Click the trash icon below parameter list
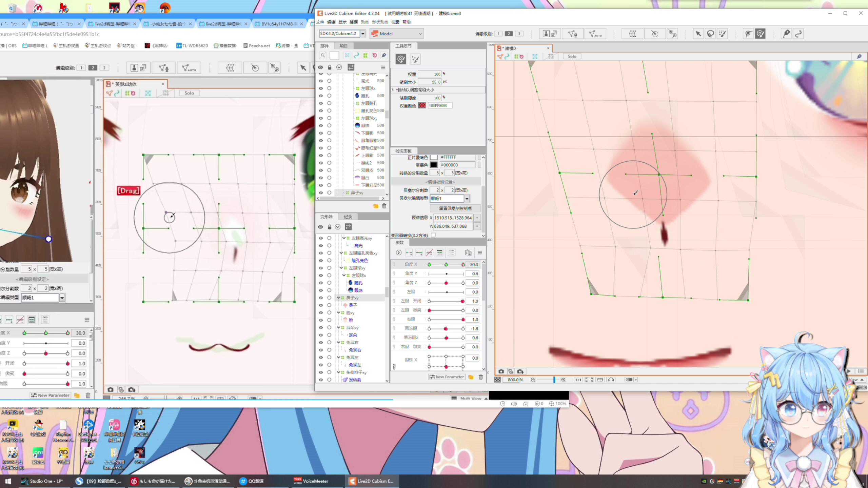Screen dimensions: 868x488 [481, 377]
